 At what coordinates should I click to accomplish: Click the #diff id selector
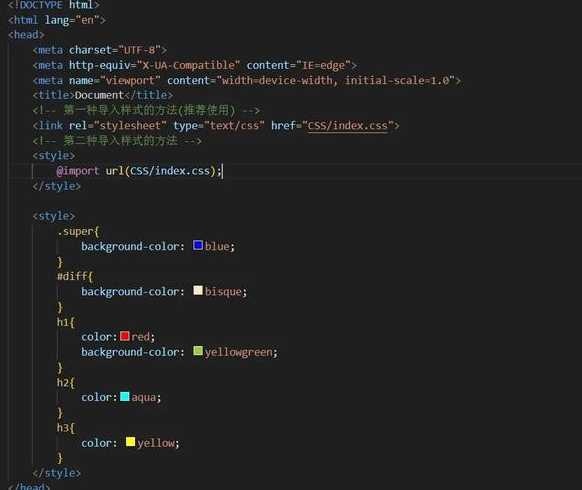[75, 276]
